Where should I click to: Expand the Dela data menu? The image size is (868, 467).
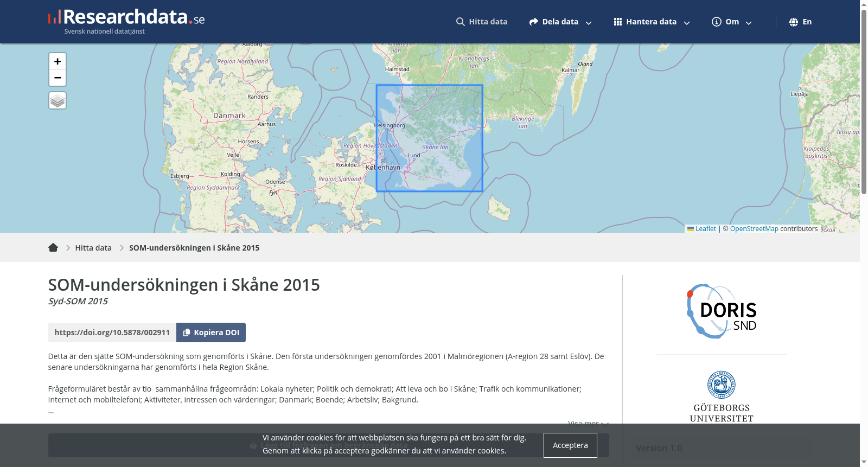pos(560,22)
